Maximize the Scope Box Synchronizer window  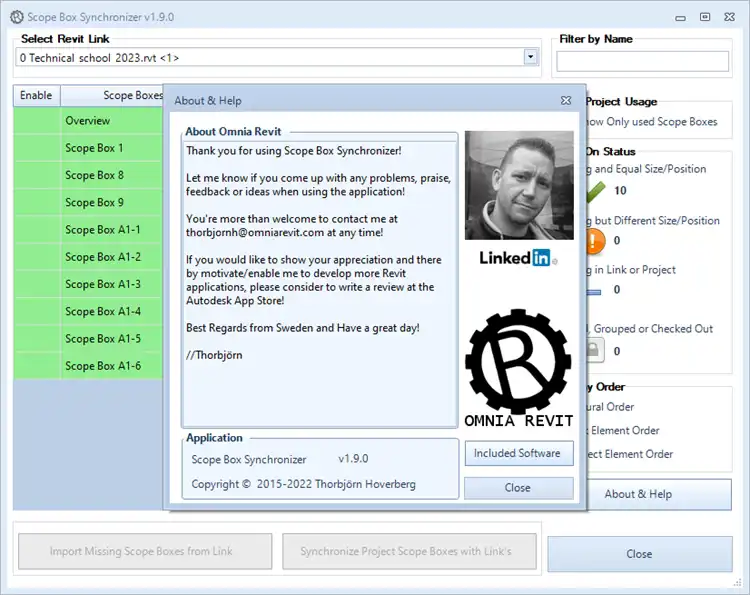tap(705, 17)
